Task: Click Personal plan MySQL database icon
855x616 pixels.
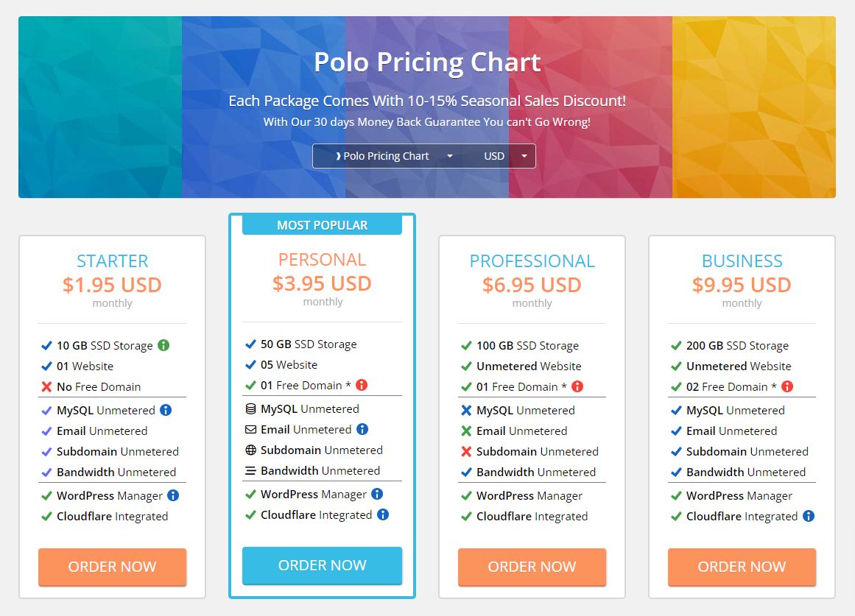Action: (251, 409)
